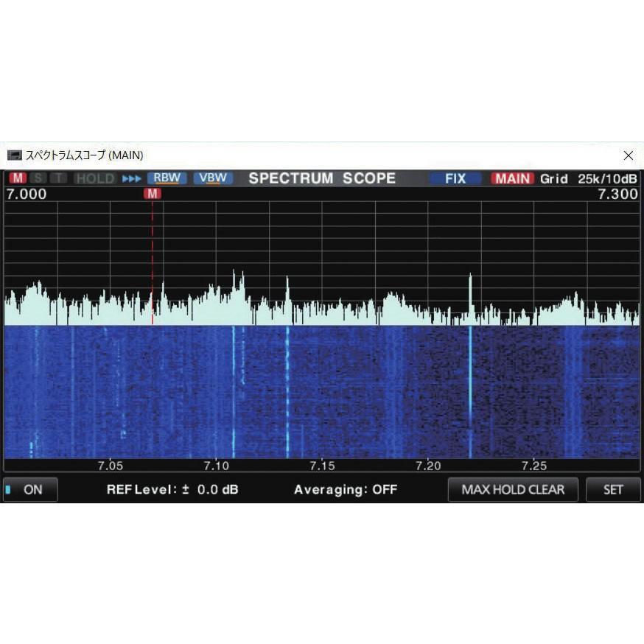Toggle HOLD mode on
This screenshot has width=644, height=644.
(x=94, y=178)
